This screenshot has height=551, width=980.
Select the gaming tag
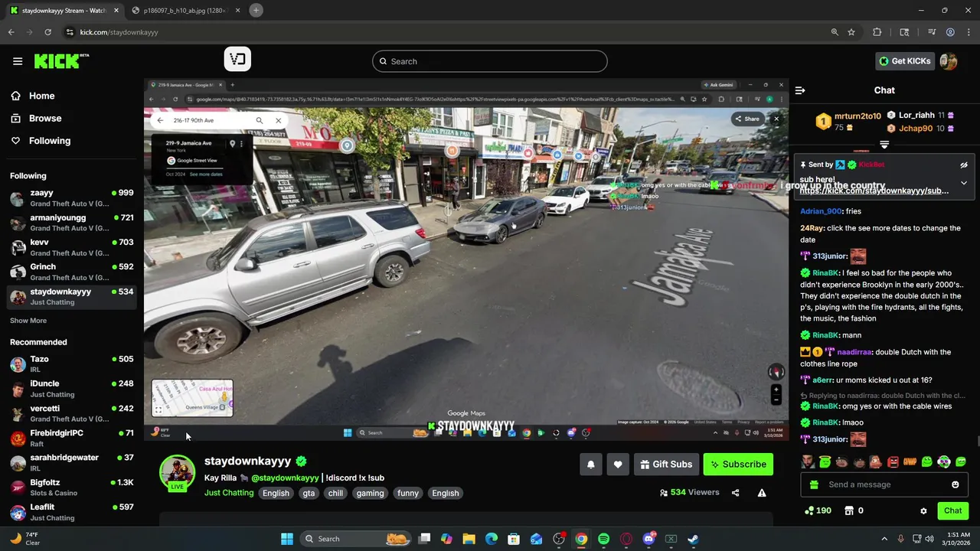click(x=370, y=493)
